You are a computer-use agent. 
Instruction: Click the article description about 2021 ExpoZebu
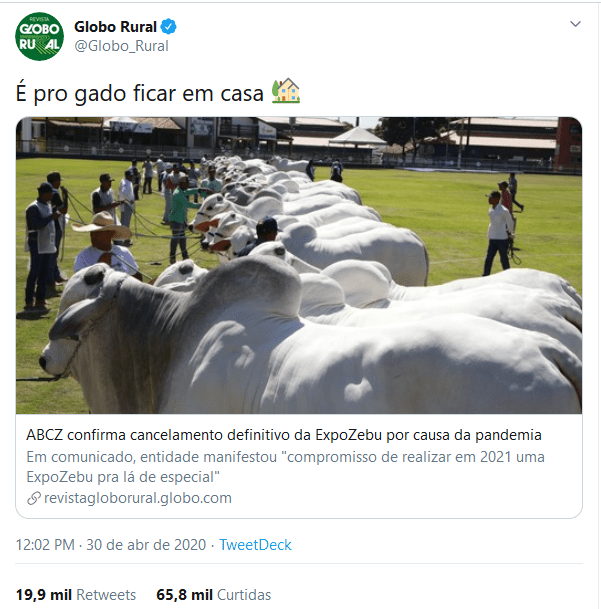285,467
